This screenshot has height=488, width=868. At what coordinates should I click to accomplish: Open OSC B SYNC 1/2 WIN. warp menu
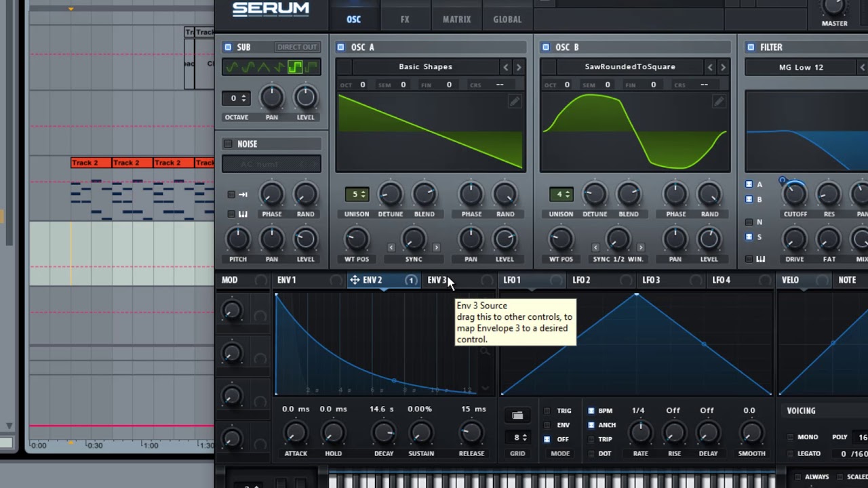pyautogui.click(x=618, y=259)
